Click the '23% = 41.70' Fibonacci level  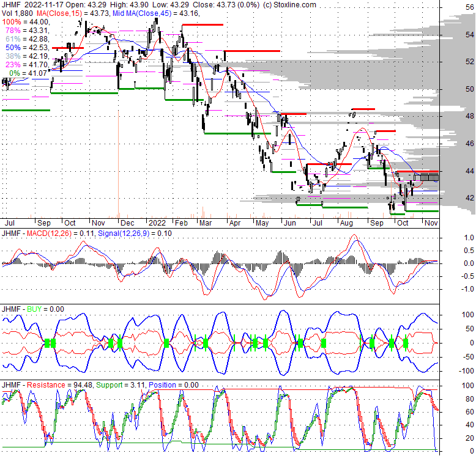tap(28, 65)
